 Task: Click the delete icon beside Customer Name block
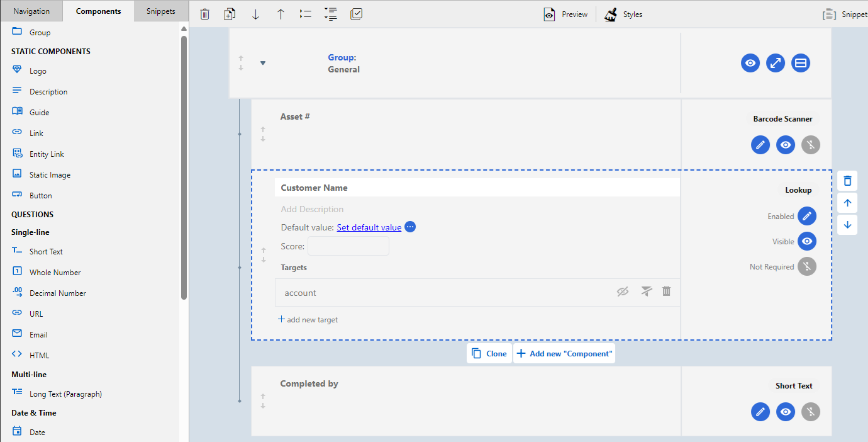tap(847, 181)
